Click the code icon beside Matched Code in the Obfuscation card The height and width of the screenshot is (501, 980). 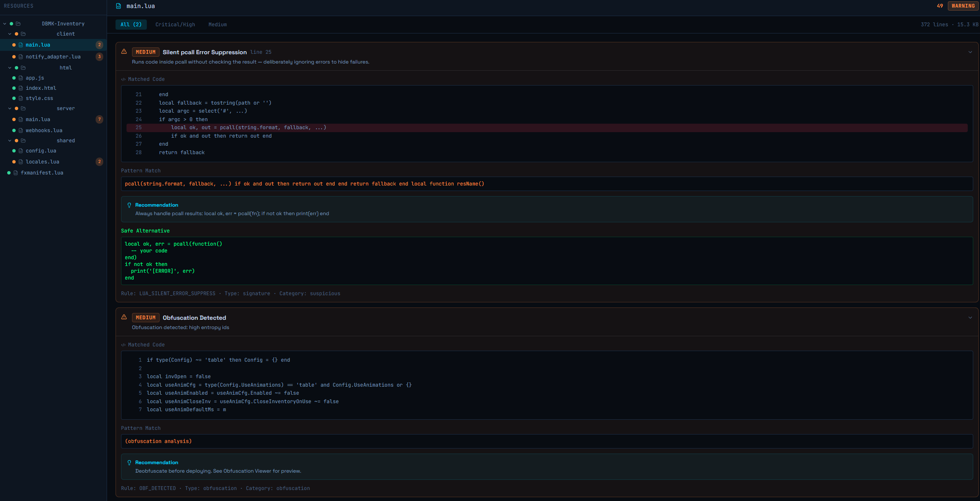point(123,345)
